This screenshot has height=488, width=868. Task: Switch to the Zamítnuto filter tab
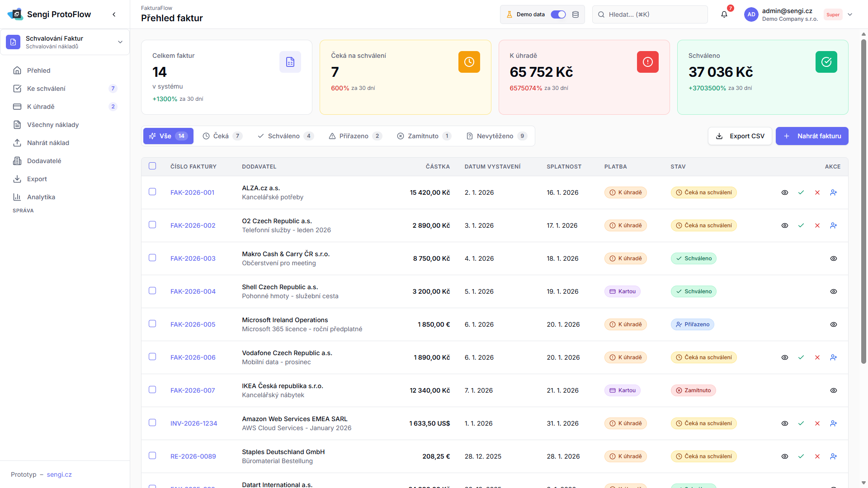coord(424,136)
